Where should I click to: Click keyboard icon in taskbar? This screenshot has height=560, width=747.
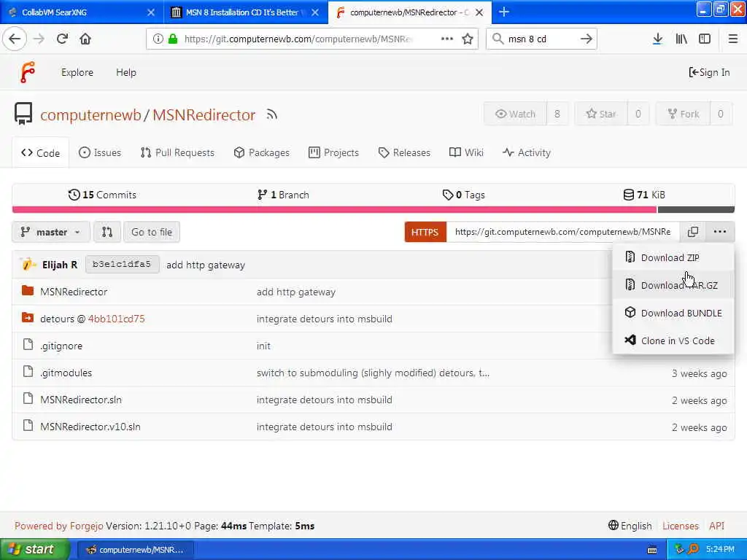point(652,550)
